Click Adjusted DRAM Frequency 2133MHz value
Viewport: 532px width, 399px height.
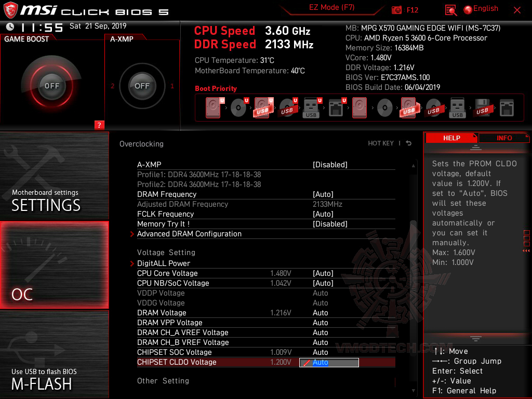click(x=327, y=204)
